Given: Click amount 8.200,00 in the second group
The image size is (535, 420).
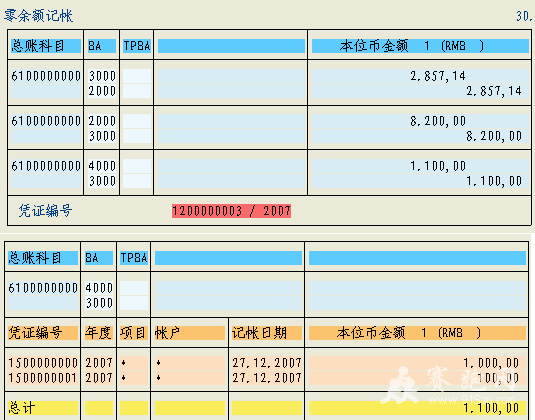Looking at the screenshot, I should (438, 121).
